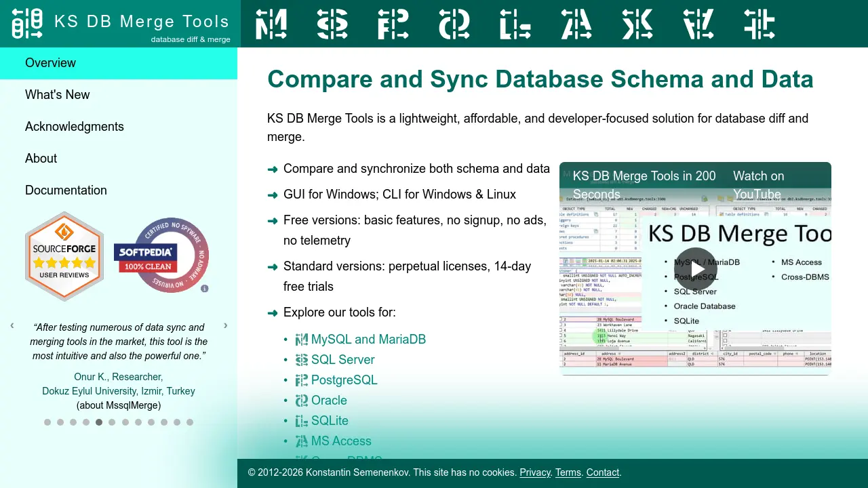Select the sixth testimonial carousel dot

click(x=112, y=422)
